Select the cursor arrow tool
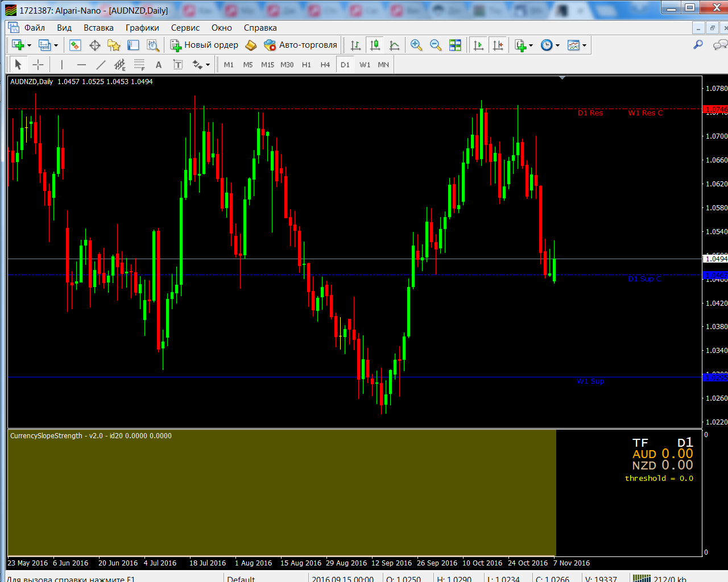The width and height of the screenshot is (728, 582). tap(18, 64)
